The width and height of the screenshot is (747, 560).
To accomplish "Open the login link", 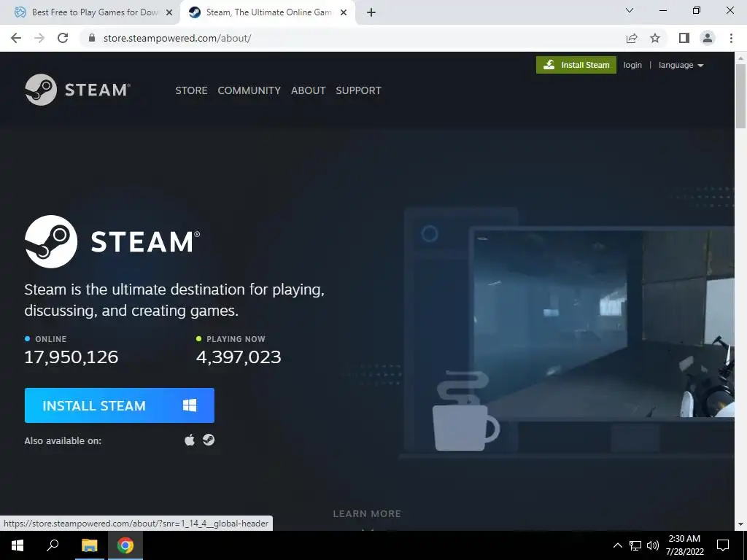I will [632, 65].
